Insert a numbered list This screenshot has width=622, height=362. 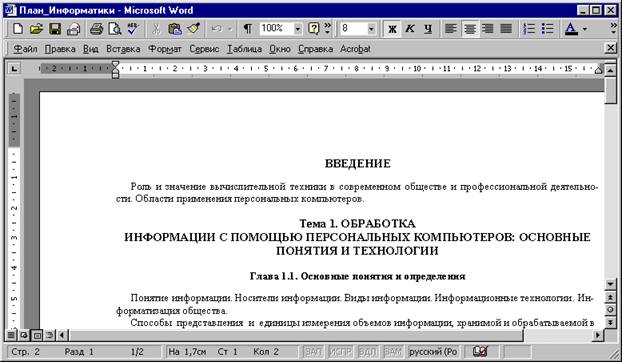click(529, 29)
